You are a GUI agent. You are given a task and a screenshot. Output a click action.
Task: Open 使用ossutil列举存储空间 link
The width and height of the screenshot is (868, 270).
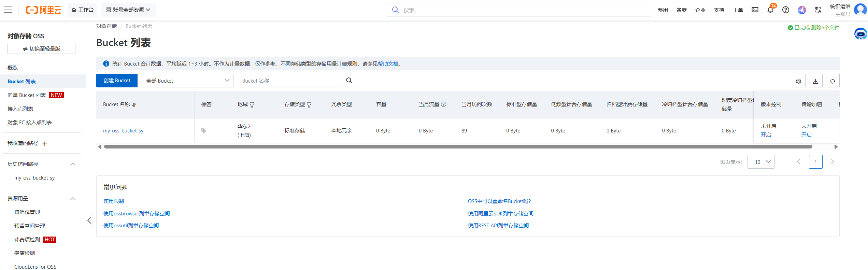click(x=131, y=226)
